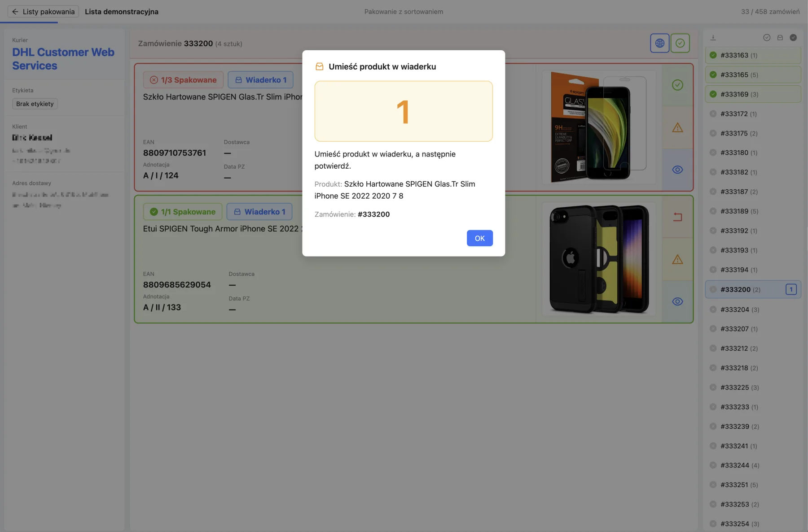Undo packing of the Etui SPIGEN product

click(677, 217)
